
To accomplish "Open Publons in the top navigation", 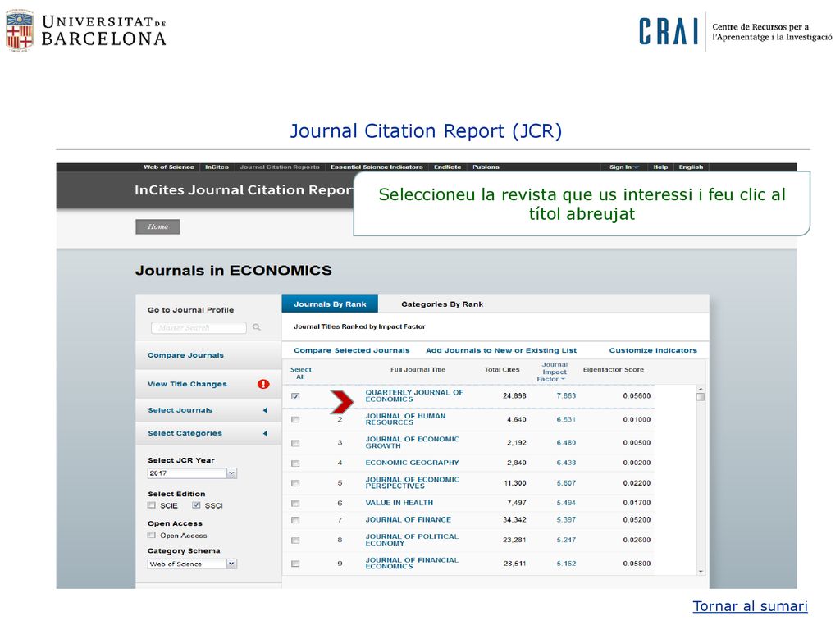I will click(486, 167).
